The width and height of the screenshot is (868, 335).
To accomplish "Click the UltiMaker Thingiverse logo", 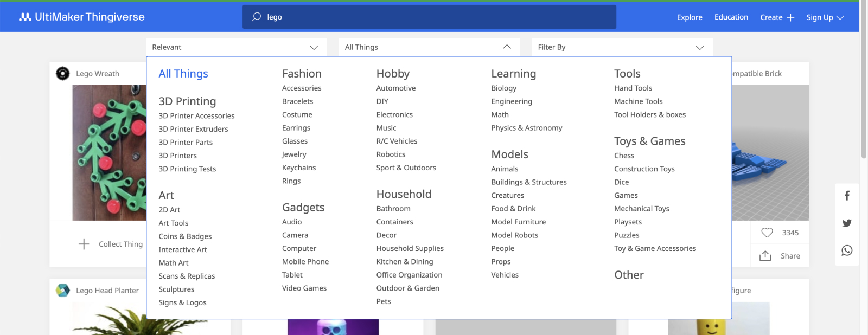I will coord(82,17).
